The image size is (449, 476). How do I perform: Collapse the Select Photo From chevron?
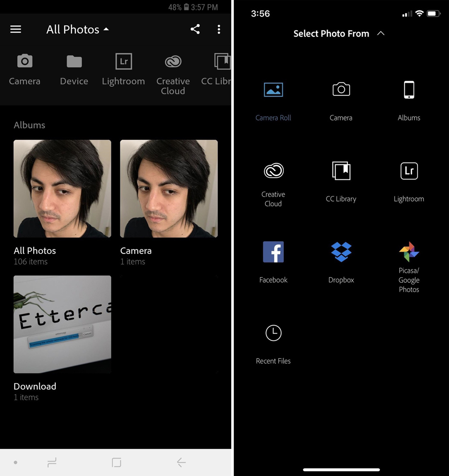click(381, 33)
